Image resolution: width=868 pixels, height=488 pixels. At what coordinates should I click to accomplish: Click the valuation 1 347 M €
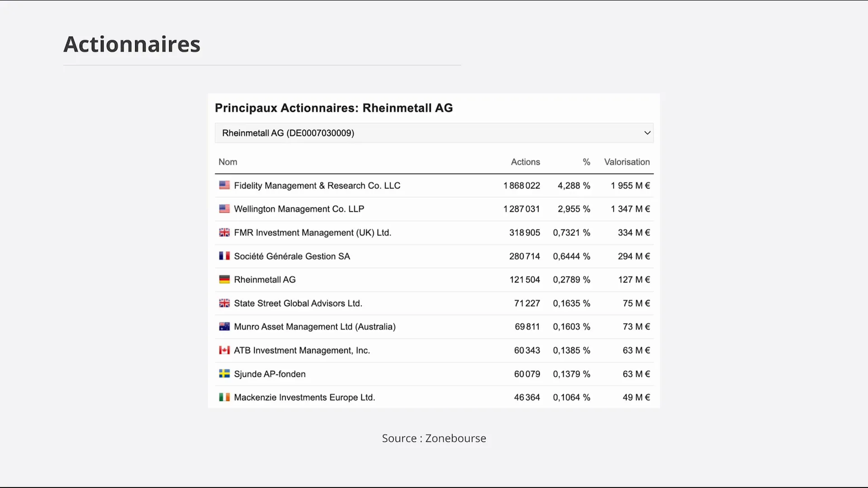[x=630, y=209]
